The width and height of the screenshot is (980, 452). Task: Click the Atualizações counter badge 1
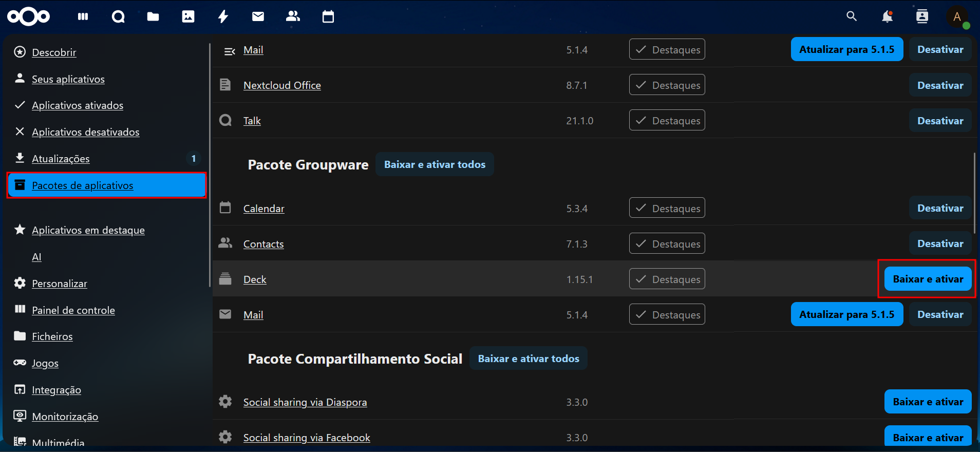(x=194, y=159)
